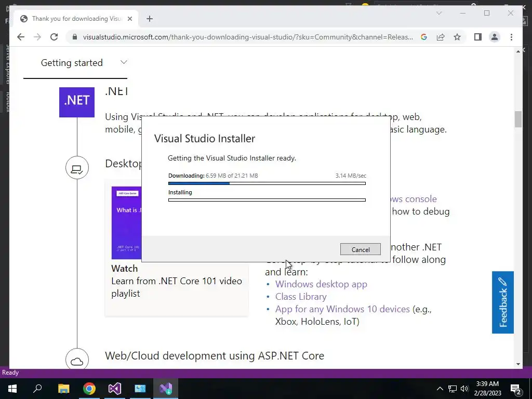This screenshot has width=532, height=399.
Task: Click the Installing progress bar
Action: pos(267,200)
